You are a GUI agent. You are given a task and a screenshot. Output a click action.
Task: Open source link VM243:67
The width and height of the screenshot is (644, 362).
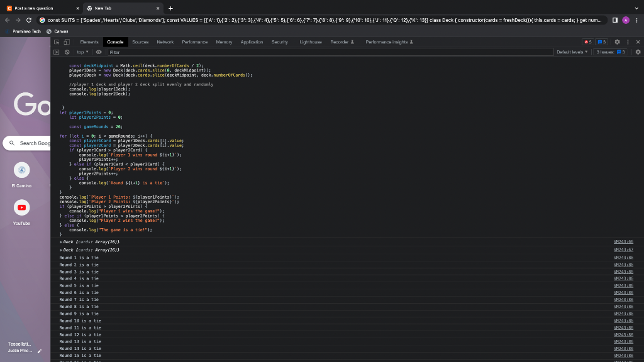623,250
